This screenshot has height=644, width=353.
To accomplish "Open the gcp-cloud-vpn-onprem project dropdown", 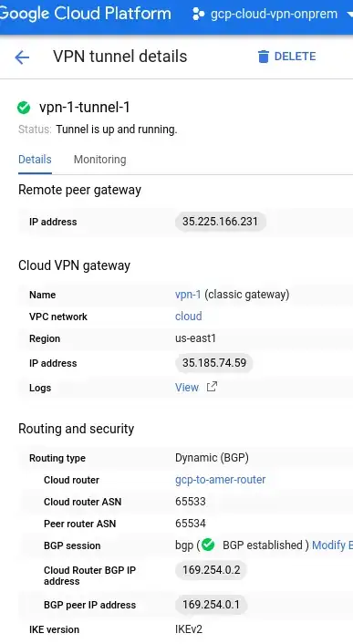I will [274, 14].
